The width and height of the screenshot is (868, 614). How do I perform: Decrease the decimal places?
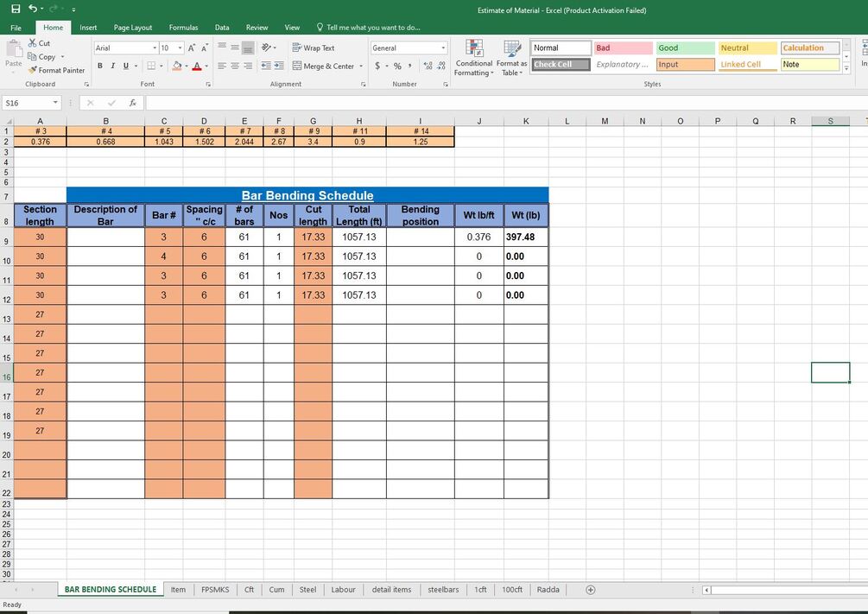pos(441,66)
